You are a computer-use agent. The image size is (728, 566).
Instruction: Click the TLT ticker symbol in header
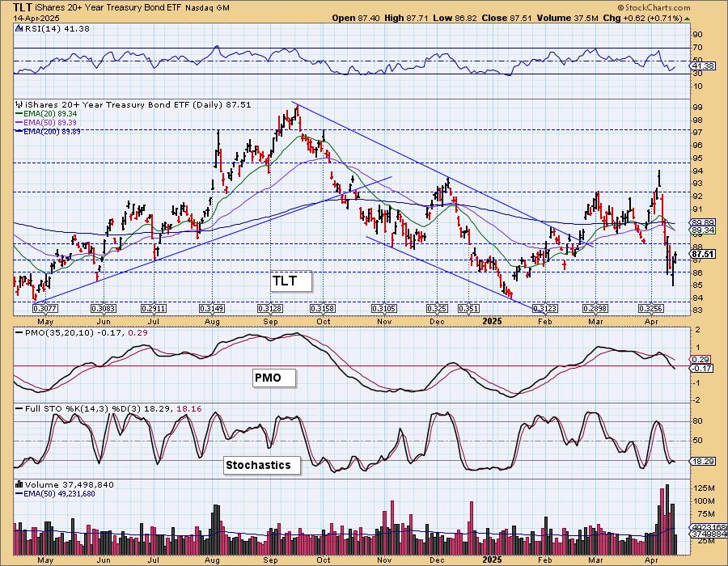point(23,7)
